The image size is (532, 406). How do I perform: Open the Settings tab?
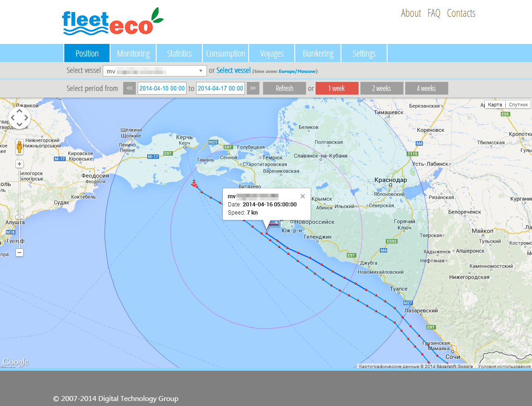pyautogui.click(x=364, y=53)
